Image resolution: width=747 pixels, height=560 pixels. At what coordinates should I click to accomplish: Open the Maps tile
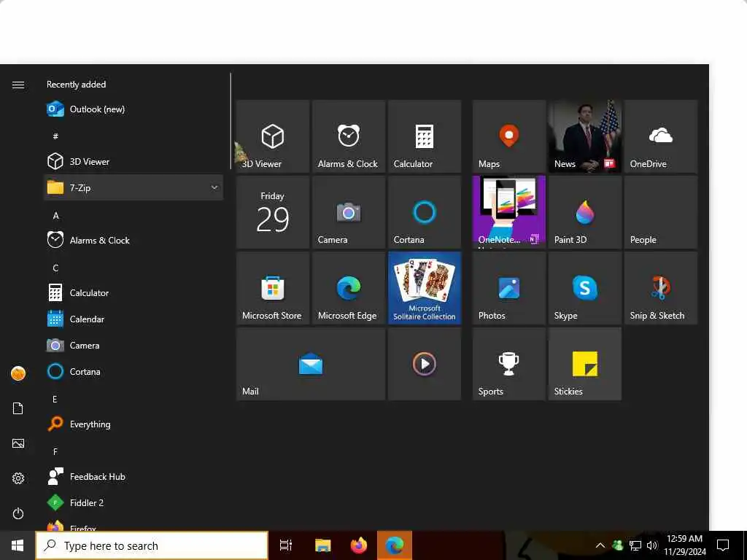coord(508,136)
